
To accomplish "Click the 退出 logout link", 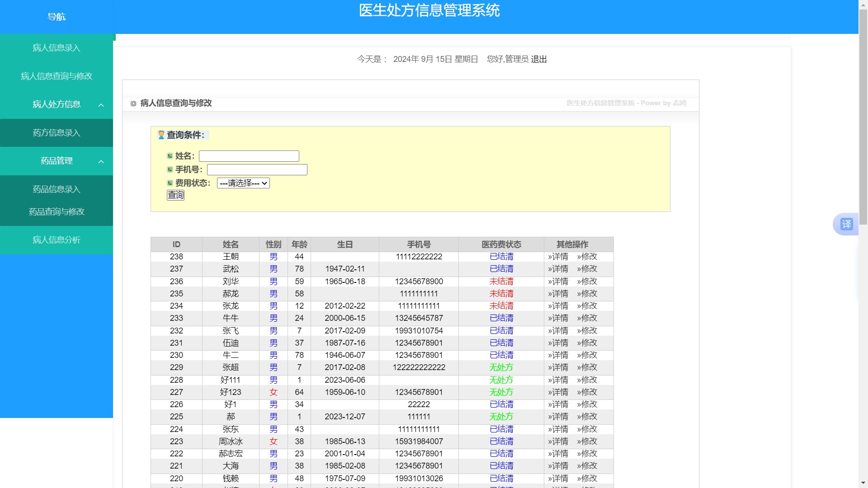I will tap(538, 59).
